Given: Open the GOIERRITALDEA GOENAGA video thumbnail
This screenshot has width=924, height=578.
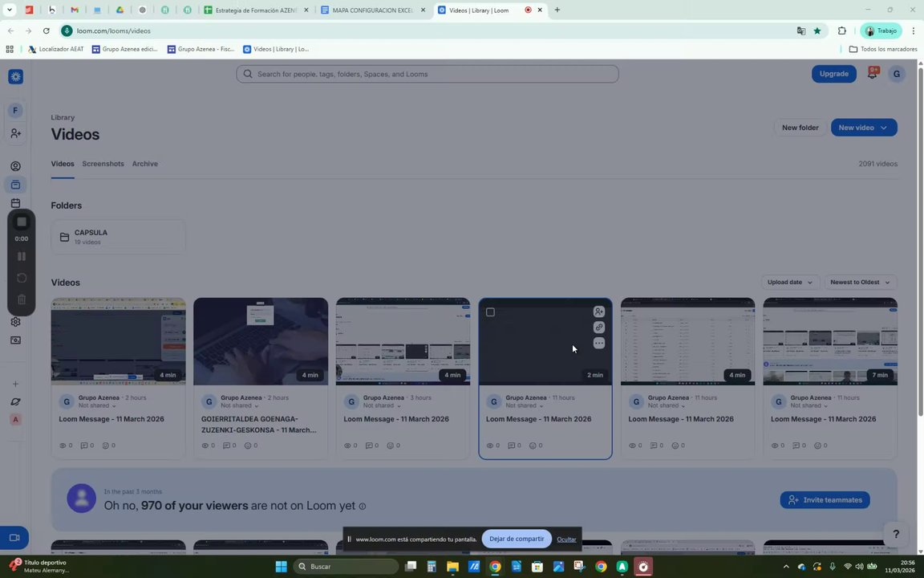Looking at the screenshot, I should point(261,341).
